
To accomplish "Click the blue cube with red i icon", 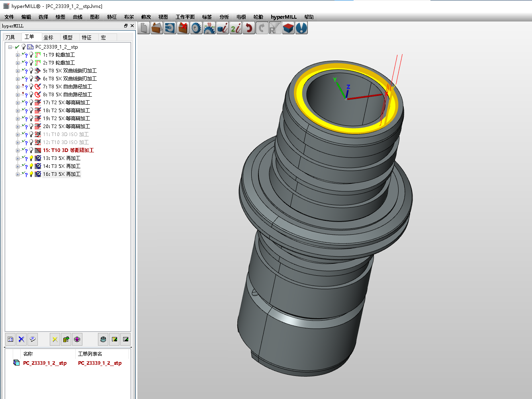I will [x=223, y=28].
